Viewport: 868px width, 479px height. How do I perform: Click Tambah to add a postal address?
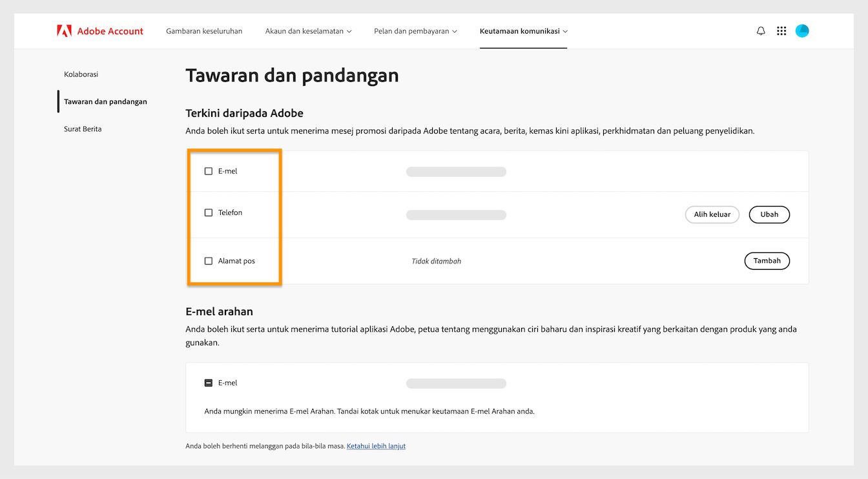767,260
